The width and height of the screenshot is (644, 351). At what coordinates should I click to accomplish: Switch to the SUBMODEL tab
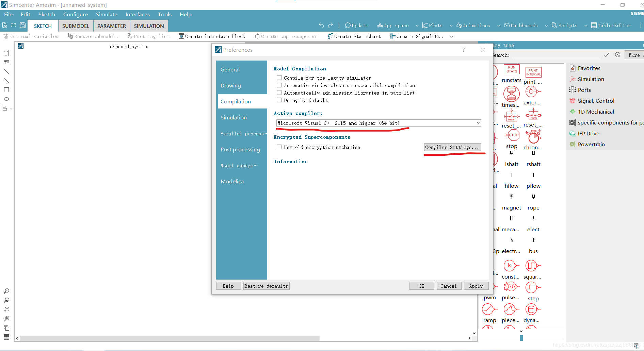[76, 26]
